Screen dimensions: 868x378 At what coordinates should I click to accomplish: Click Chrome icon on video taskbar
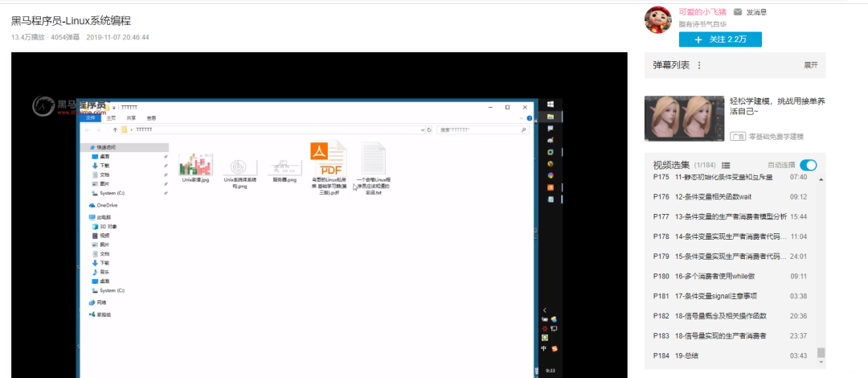551,175
